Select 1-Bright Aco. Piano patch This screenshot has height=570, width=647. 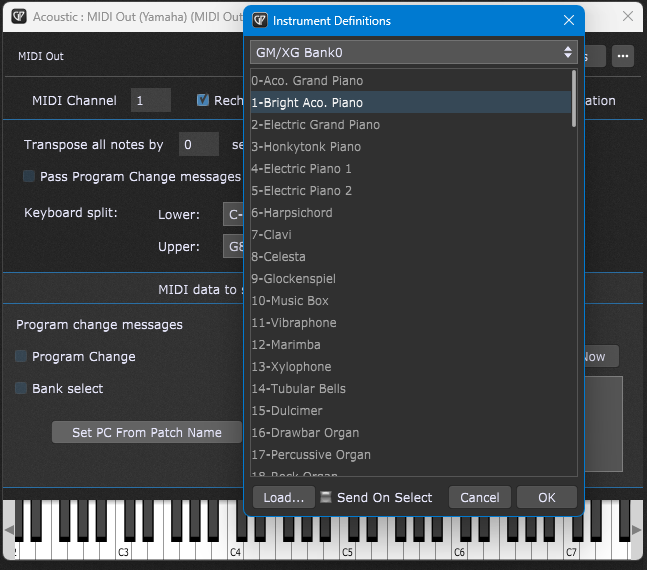point(411,102)
